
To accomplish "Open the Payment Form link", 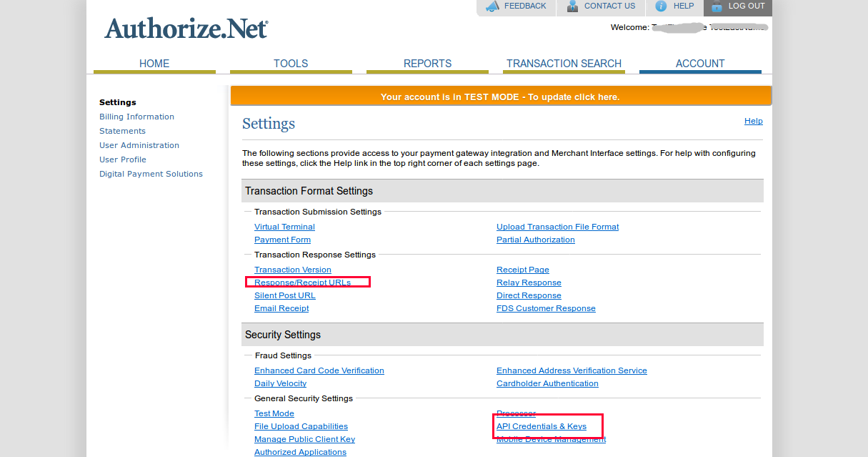I will [x=282, y=240].
